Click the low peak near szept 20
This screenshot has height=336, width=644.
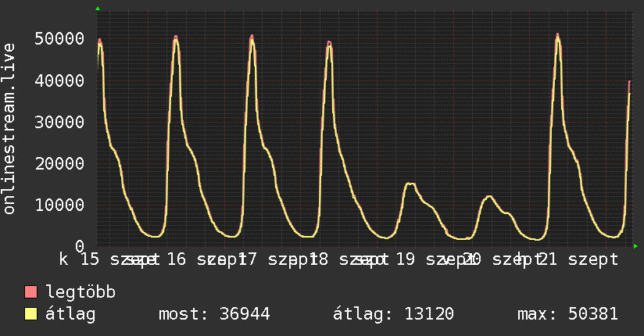[488, 197]
